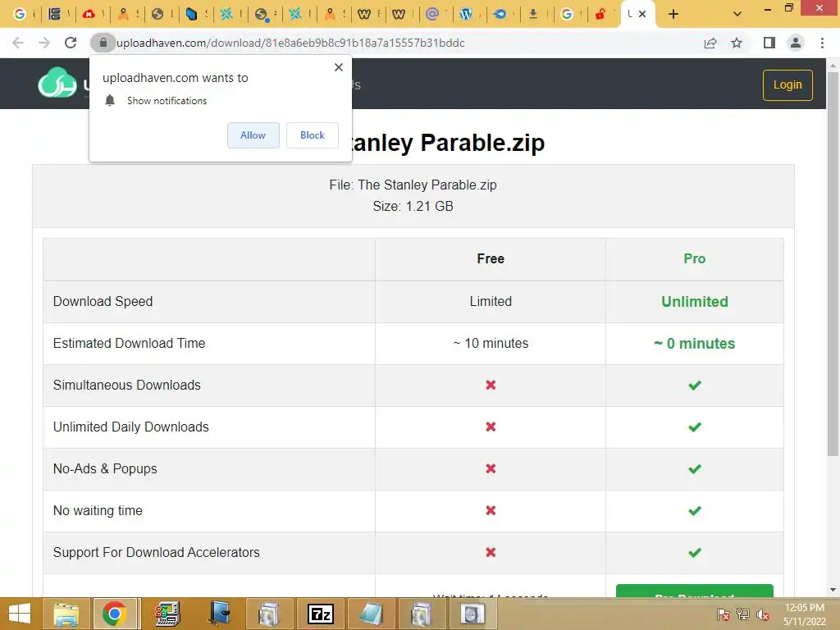The width and height of the screenshot is (840, 630).
Task: Click the Chrome taskbar icon
Action: [x=115, y=614]
